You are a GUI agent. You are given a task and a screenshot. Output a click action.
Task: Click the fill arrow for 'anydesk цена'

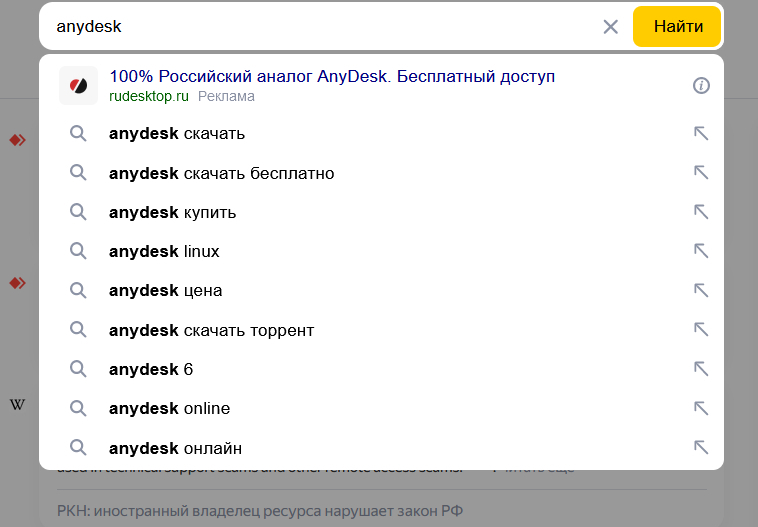[701, 290]
